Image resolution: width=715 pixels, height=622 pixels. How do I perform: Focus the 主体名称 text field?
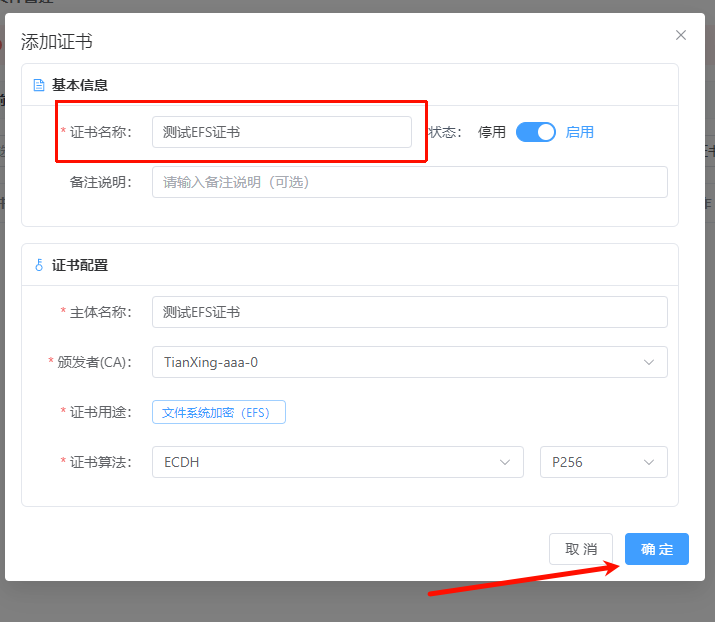point(409,312)
